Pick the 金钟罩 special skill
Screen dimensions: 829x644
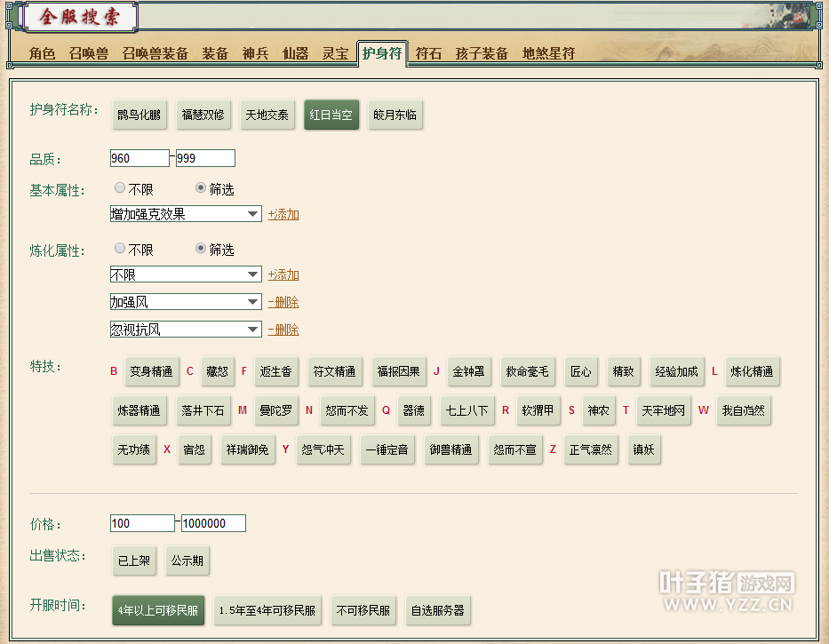click(467, 371)
